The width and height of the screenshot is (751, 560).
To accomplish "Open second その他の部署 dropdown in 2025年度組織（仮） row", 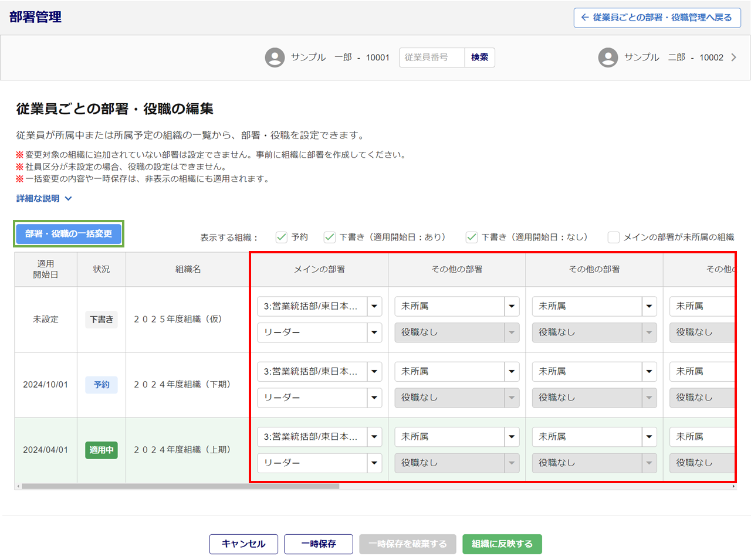I will tap(594, 306).
